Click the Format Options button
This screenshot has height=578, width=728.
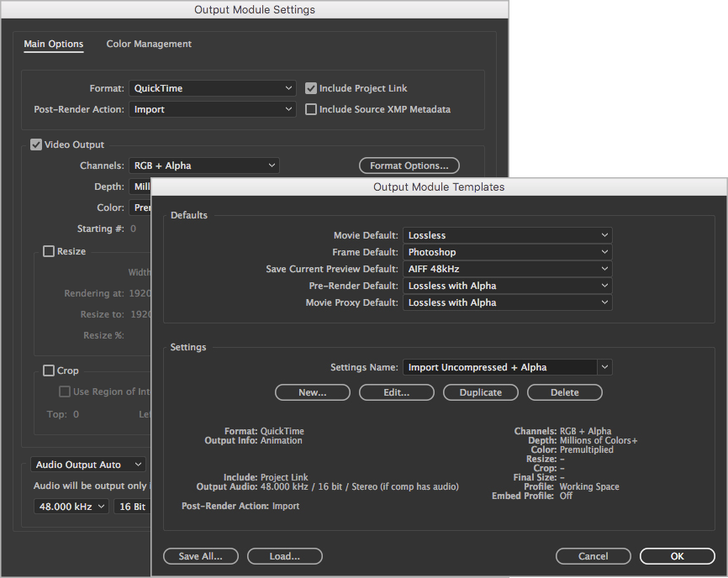point(409,166)
